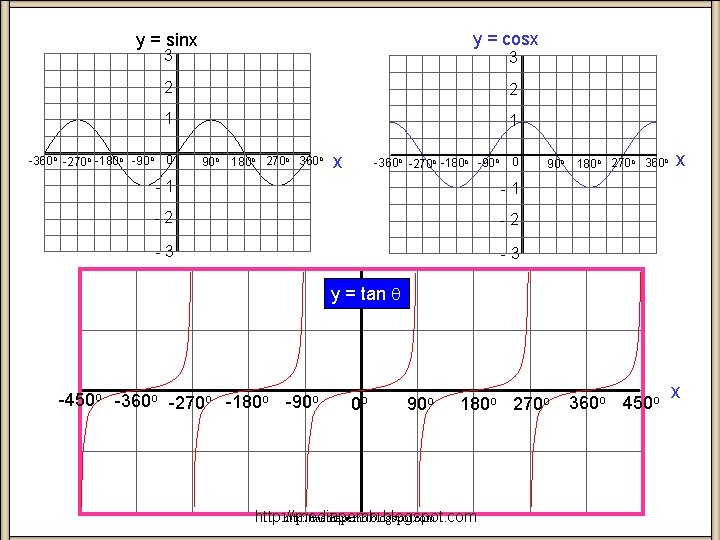Screen dimensions: 720x540
Task: Pick the 0 origin label on the cosine graph
Action: [515, 162]
